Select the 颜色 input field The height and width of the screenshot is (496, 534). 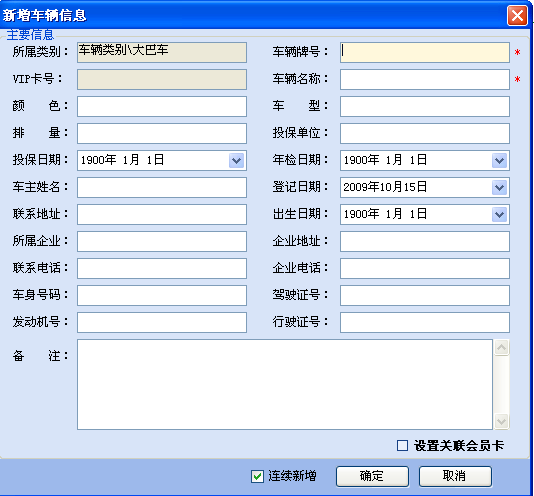pos(162,106)
